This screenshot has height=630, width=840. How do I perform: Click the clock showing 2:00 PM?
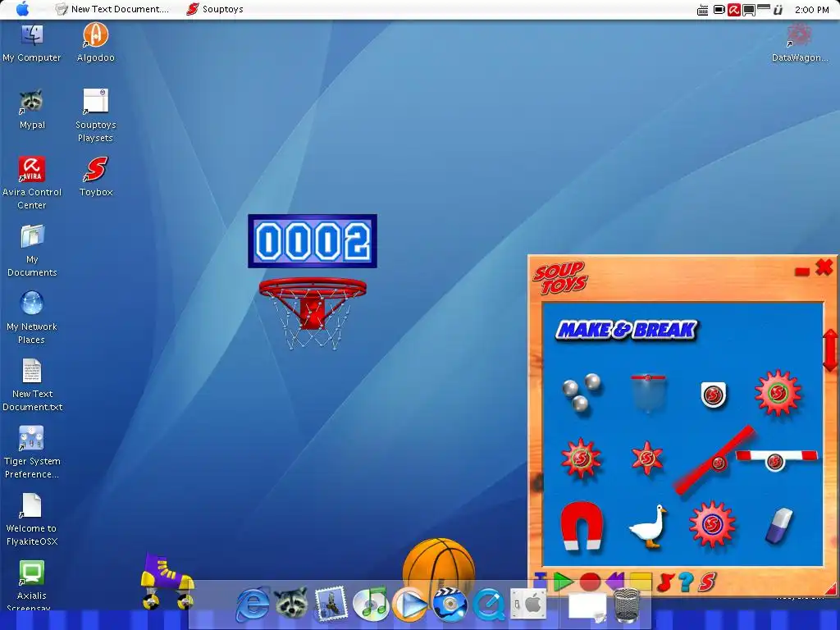(811, 10)
